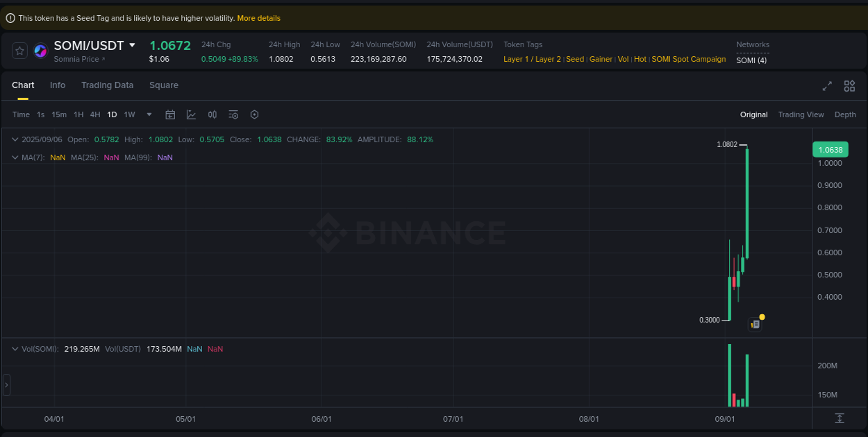Open the extra timeframes dropdown arrow
868x437 pixels.
click(x=148, y=114)
